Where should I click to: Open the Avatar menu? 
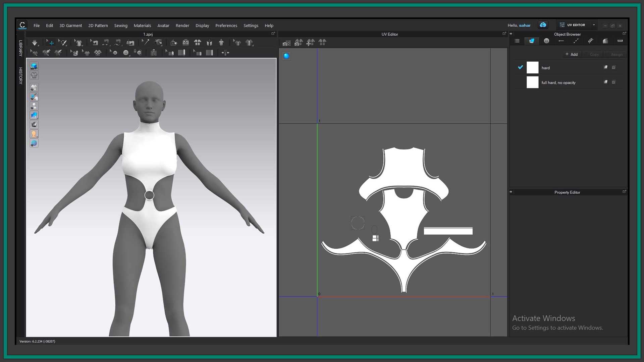pyautogui.click(x=163, y=25)
